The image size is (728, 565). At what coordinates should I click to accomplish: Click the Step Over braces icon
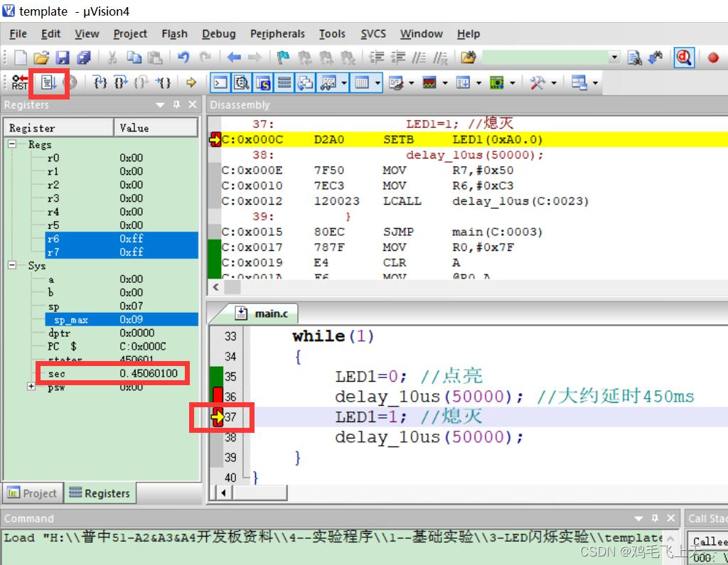121,82
